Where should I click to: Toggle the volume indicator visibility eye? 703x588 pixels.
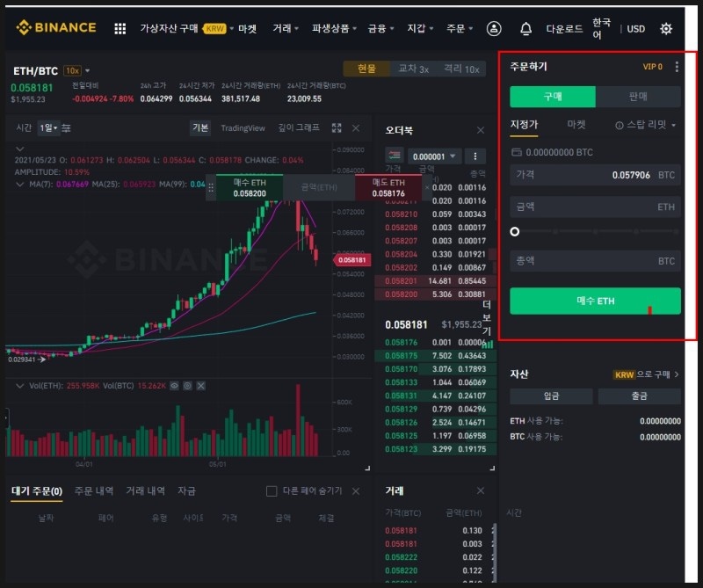click(x=174, y=386)
